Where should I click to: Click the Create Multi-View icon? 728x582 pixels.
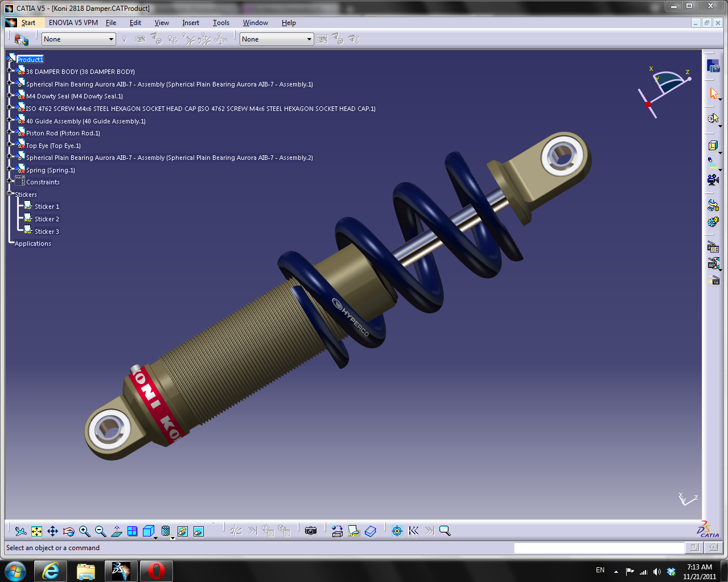(x=132, y=531)
